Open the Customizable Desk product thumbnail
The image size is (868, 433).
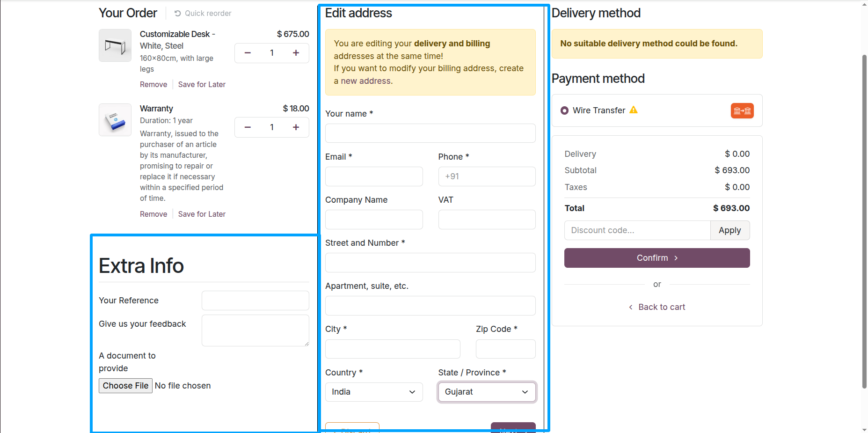(x=115, y=45)
